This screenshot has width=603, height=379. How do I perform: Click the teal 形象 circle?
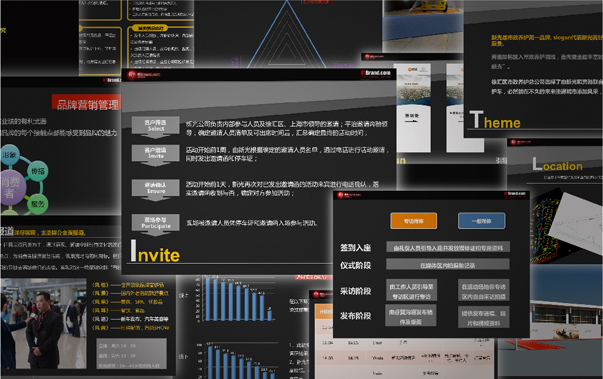tap(10, 155)
